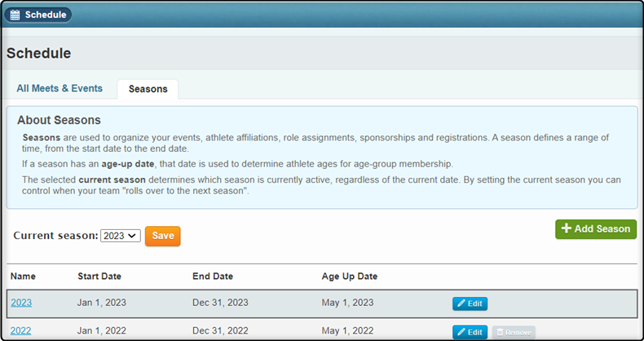The width and height of the screenshot is (644, 341).
Task: Click the trash icon on Remove button
Action: pos(500,332)
